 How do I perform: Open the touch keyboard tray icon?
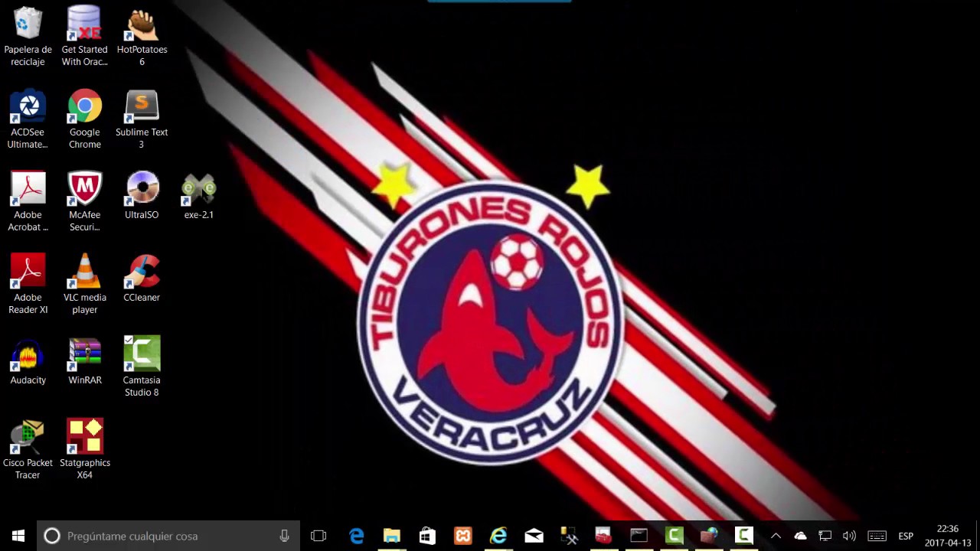pos(877,536)
